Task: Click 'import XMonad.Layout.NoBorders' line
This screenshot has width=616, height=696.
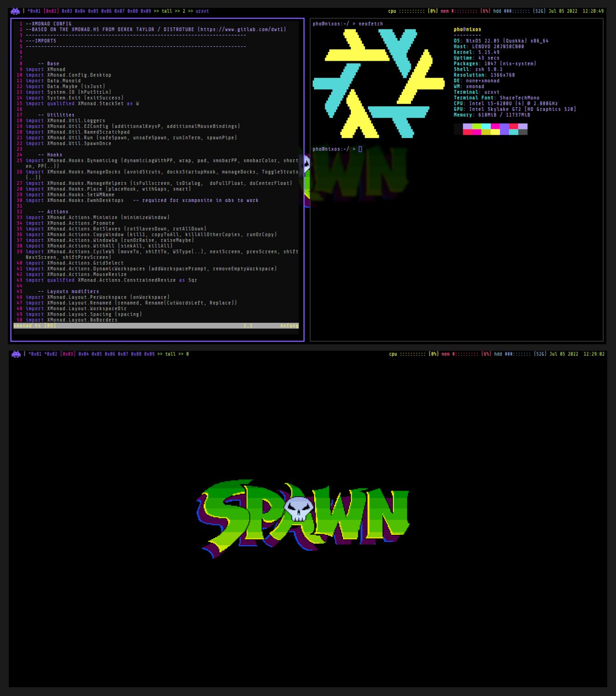Action: [71, 320]
